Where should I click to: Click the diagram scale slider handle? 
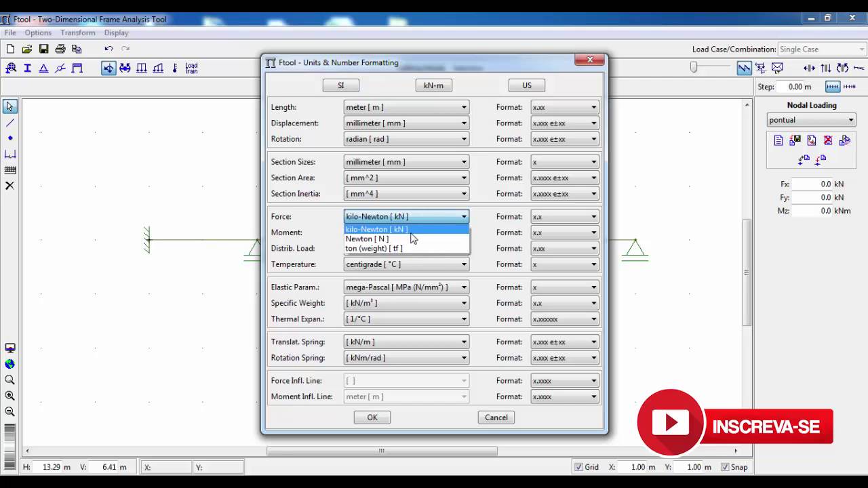(x=694, y=67)
